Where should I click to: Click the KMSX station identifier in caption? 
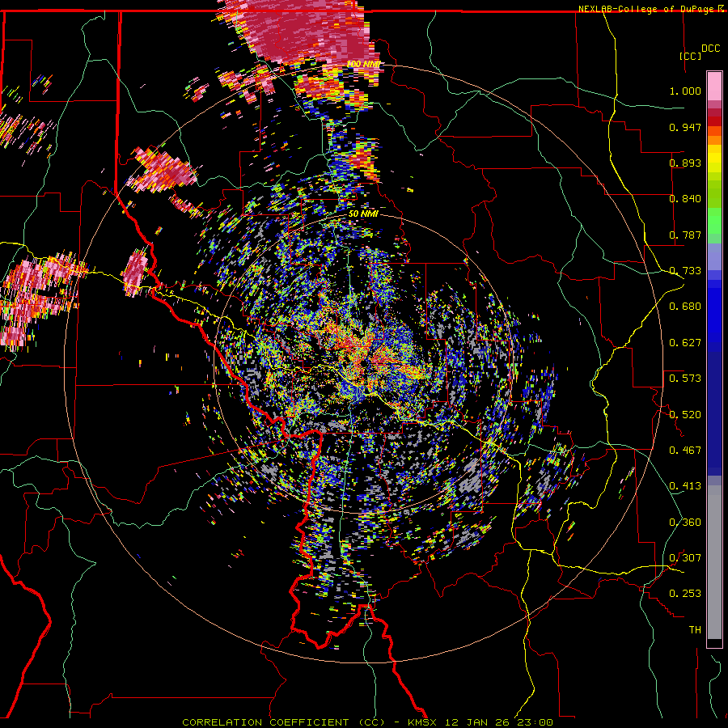[422, 722]
